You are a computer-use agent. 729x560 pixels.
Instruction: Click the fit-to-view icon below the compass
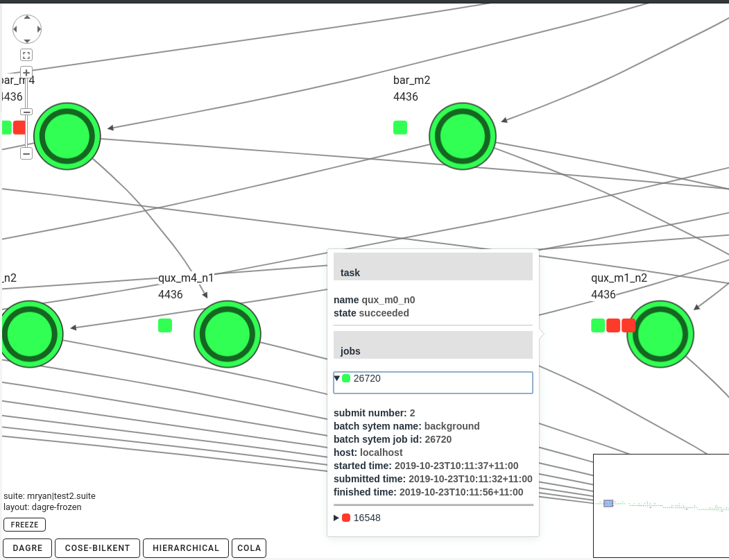tap(26, 54)
